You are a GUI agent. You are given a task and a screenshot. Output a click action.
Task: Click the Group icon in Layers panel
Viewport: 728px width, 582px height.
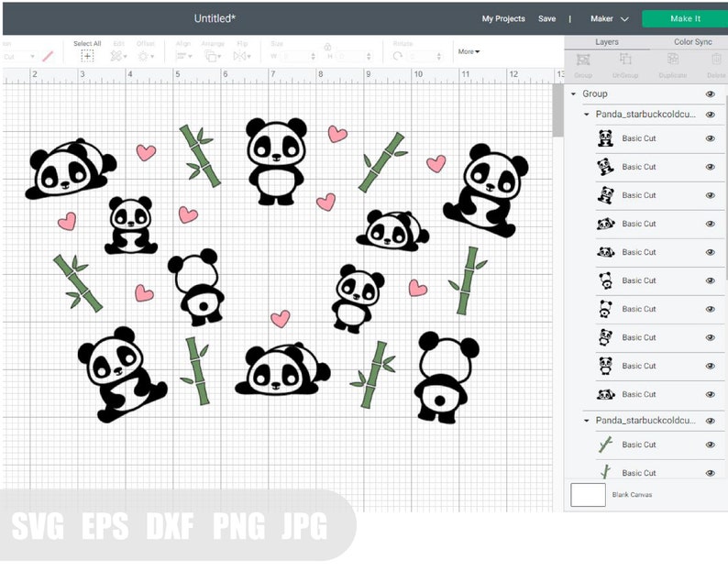click(583, 60)
